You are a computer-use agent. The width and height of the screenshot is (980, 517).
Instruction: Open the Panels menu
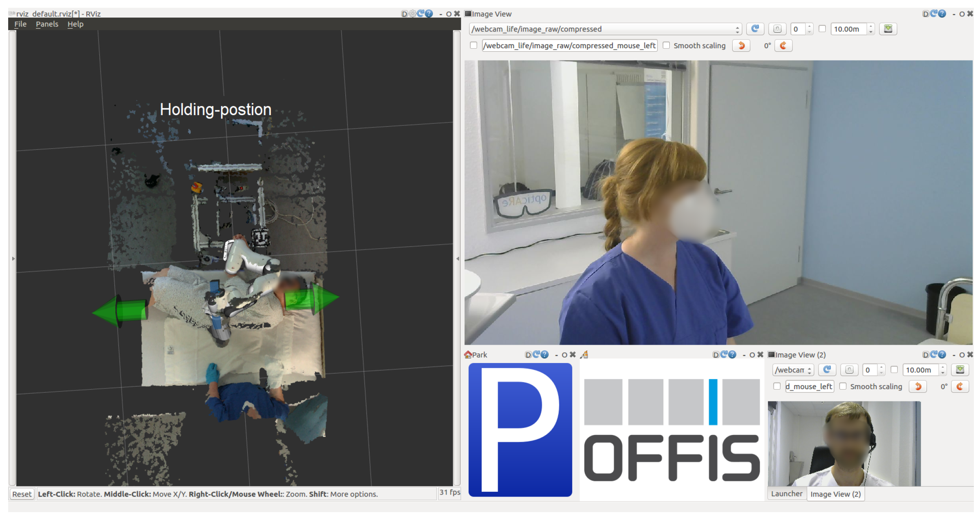(x=47, y=24)
